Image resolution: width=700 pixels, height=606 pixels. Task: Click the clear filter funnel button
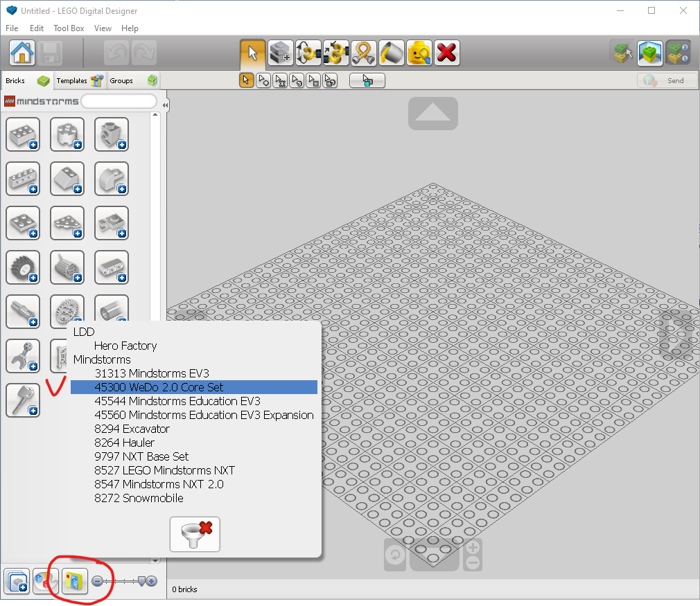pyautogui.click(x=195, y=534)
